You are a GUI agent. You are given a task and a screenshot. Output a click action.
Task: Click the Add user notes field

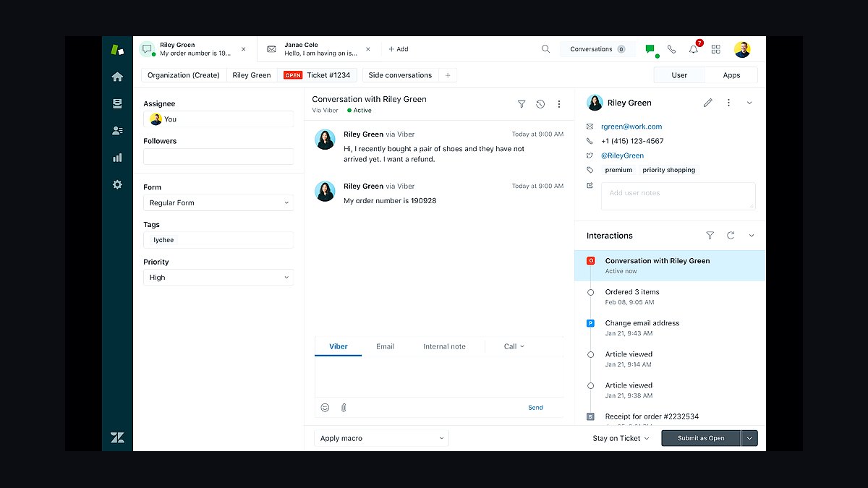[678, 196]
